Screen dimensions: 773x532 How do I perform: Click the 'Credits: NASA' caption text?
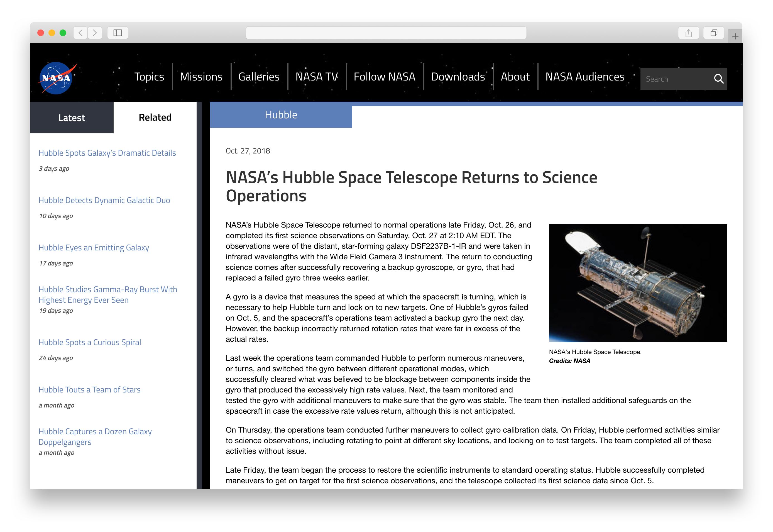coord(569,361)
